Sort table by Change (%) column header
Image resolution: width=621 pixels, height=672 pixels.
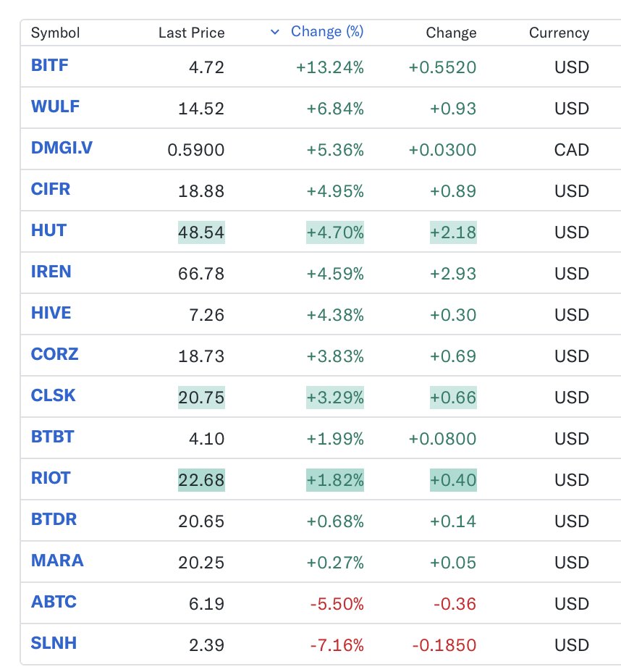click(327, 32)
